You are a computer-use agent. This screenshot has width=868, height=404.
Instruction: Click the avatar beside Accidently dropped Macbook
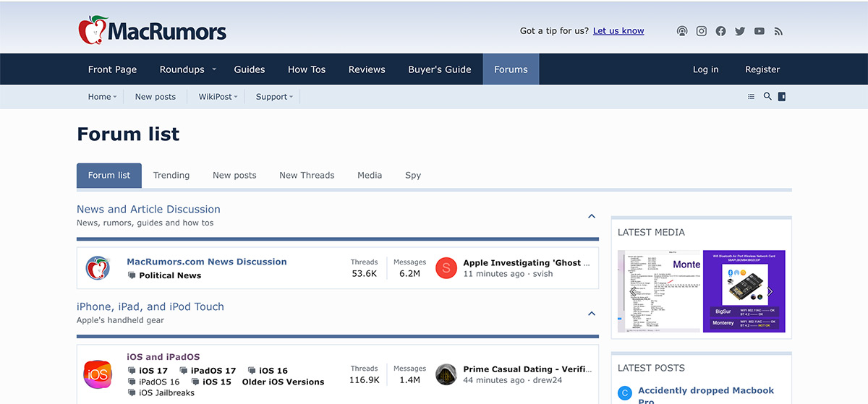pyautogui.click(x=624, y=394)
